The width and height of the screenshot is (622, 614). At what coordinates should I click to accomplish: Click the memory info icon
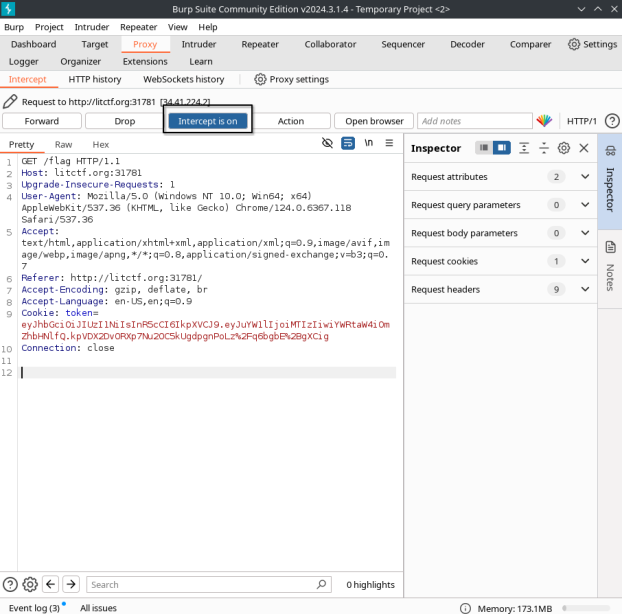465,608
